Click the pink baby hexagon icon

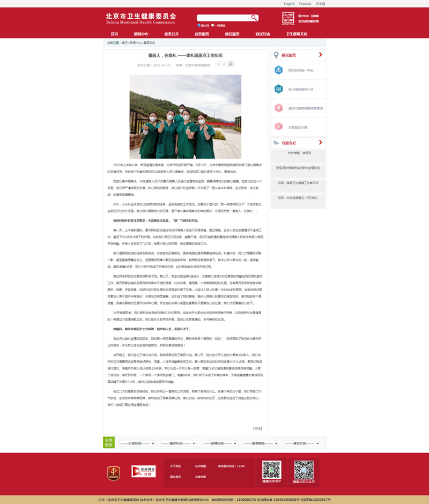click(x=278, y=108)
